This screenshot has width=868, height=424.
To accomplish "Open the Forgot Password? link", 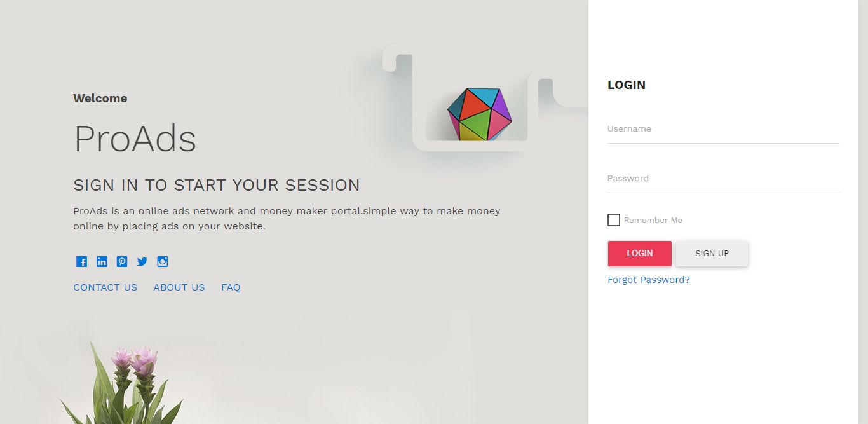I will point(648,280).
